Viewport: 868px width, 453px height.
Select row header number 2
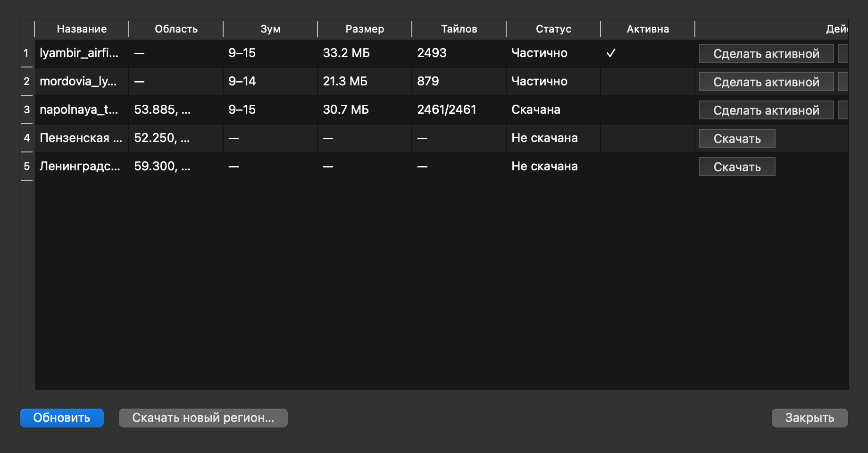[27, 81]
